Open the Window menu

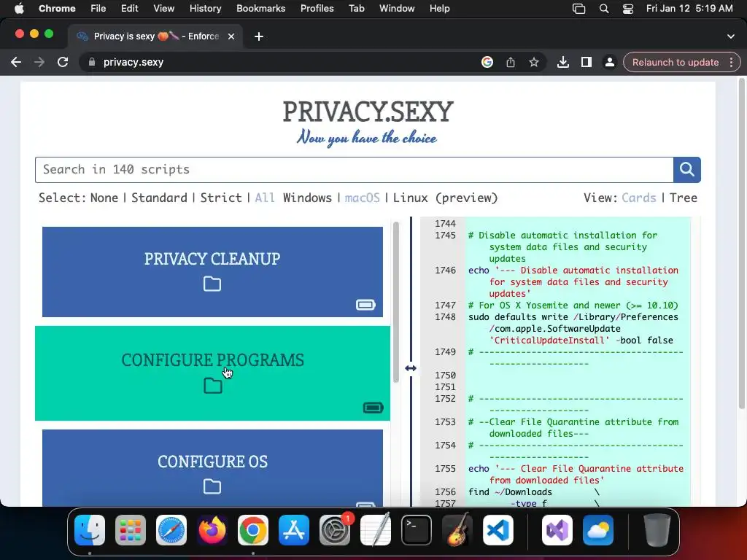pyautogui.click(x=397, y=9)
